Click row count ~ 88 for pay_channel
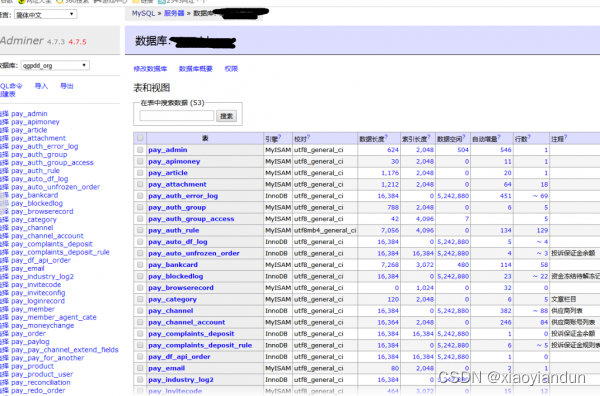The height and width of the screenshot is (396, 600). [x=540, y=311]
